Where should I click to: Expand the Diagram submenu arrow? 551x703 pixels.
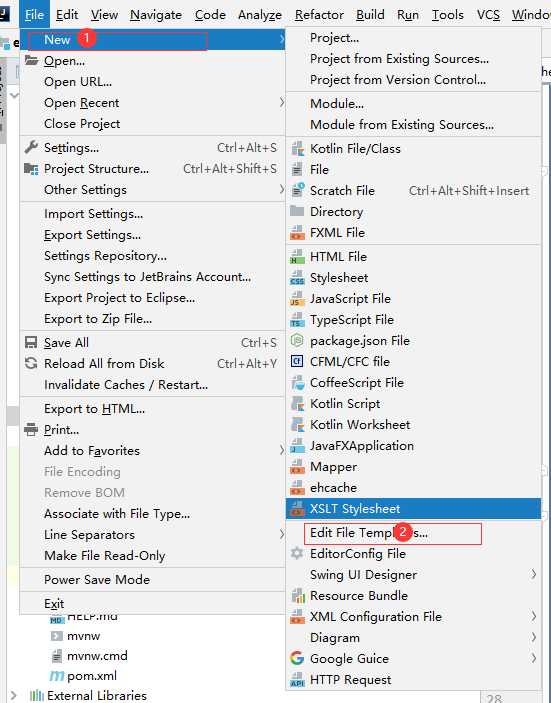(534, 637)
